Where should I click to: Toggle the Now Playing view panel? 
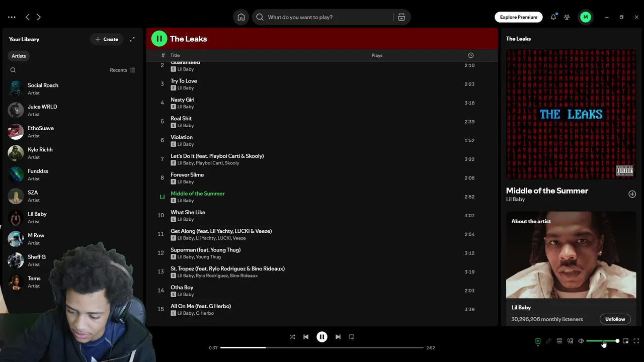(538, 341)
